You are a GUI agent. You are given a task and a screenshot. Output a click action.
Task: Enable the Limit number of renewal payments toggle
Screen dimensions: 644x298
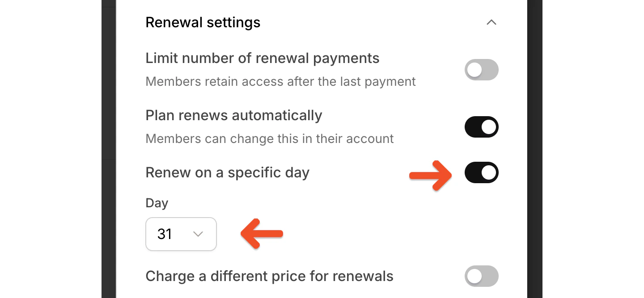tap(481, 70)
